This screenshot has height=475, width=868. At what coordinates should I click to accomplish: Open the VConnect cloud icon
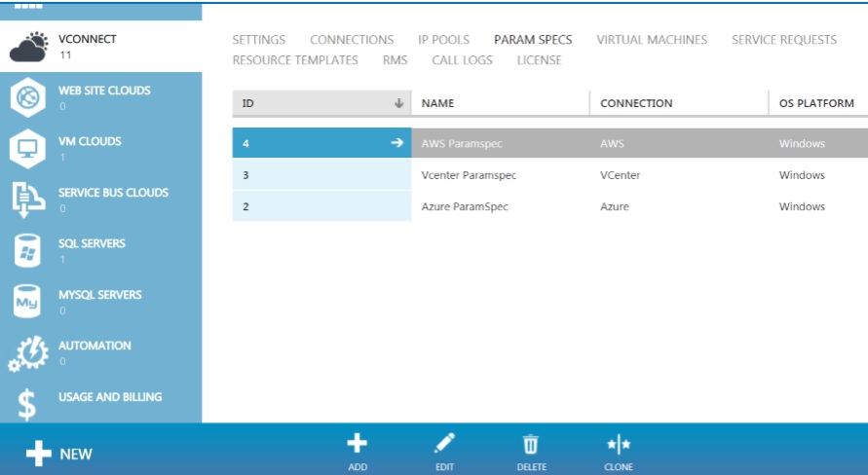[x=29, y=47]
